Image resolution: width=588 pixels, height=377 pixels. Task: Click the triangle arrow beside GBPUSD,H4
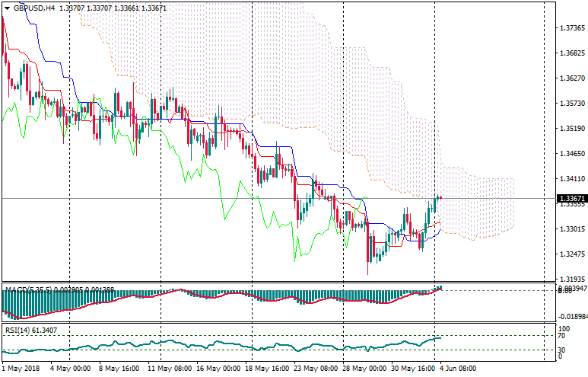pos(7,8)
